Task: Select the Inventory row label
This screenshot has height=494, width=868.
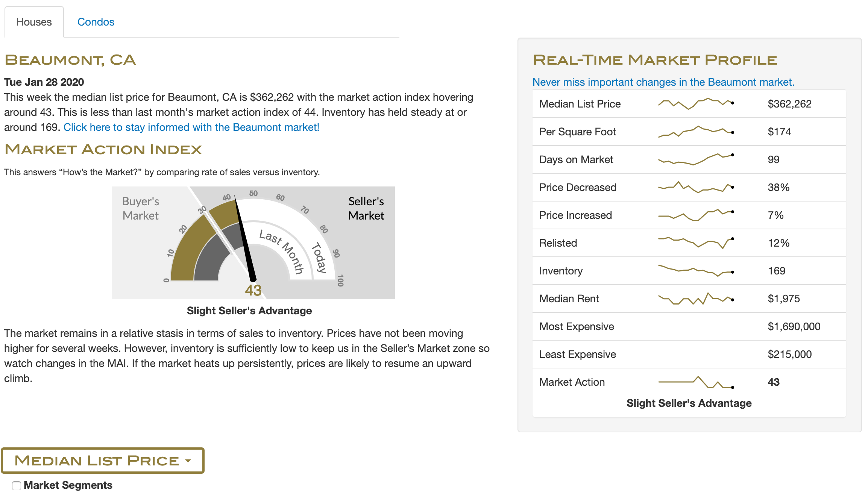Action: pos(561,271)
